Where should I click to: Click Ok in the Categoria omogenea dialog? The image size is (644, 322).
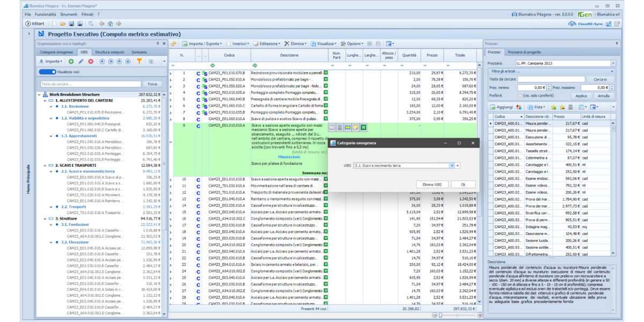(x=463, y=185)
